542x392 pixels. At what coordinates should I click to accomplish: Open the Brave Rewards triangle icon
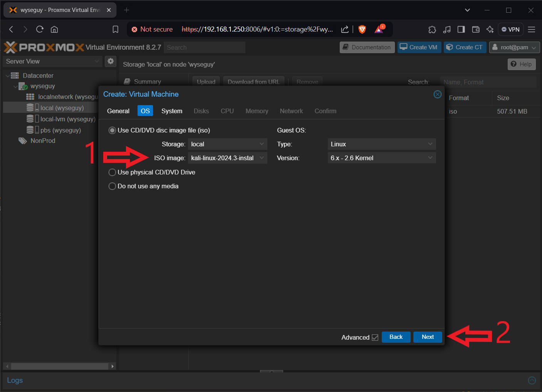(379, 29)
